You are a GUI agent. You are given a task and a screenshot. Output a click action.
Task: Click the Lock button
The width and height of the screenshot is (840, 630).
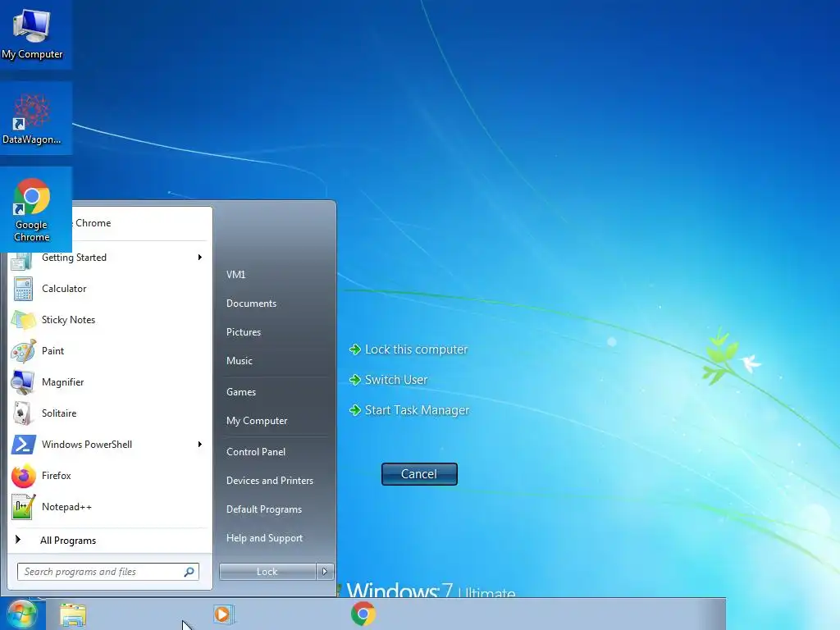coord(267,572)
